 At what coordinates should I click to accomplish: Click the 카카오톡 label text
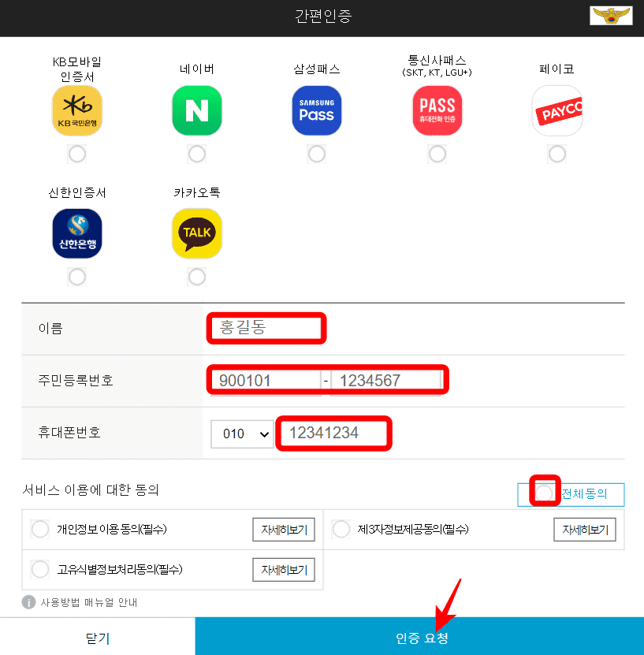[x=197, y=192]
